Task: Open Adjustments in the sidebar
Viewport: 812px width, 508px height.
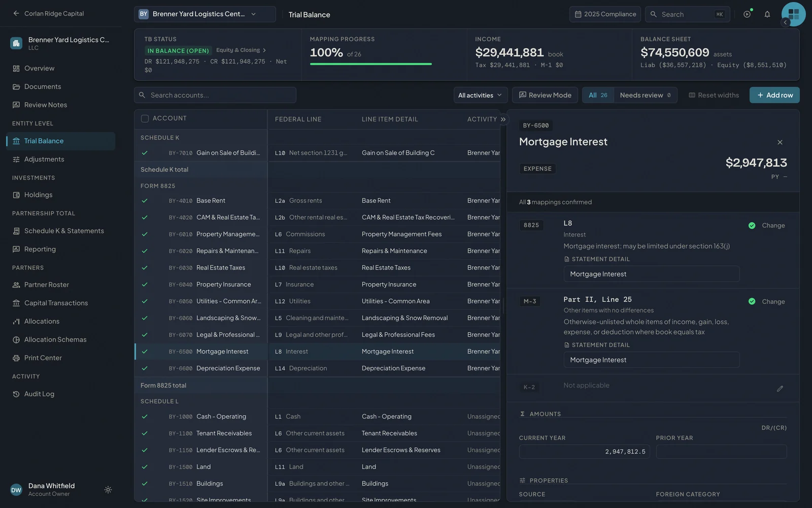Action: (x=61, y=159)
